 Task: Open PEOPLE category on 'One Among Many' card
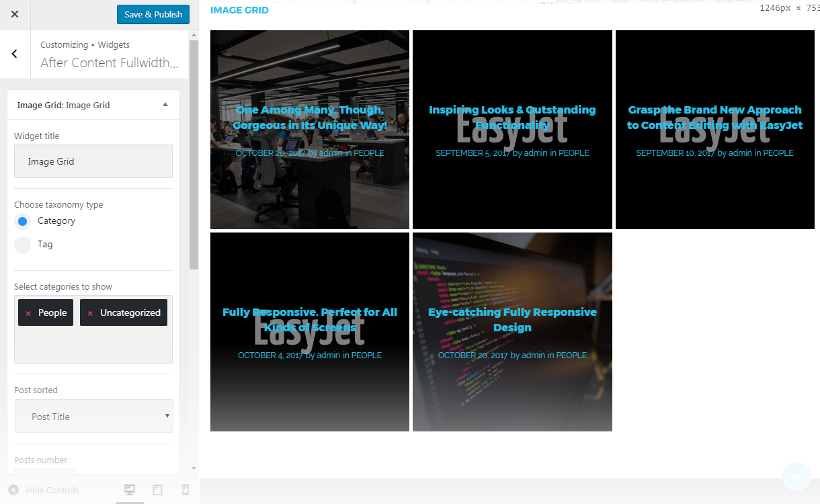369,153
